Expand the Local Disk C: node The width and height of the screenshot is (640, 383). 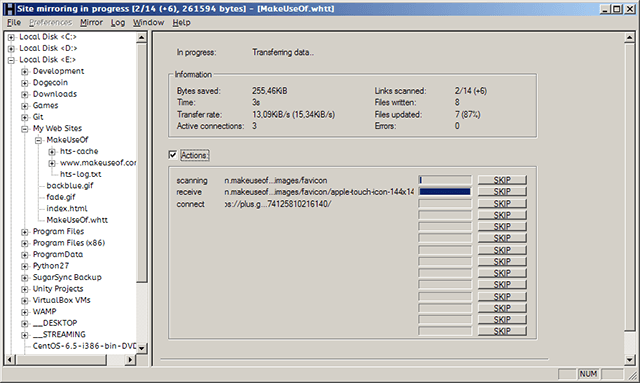click(x=11, y=37)
